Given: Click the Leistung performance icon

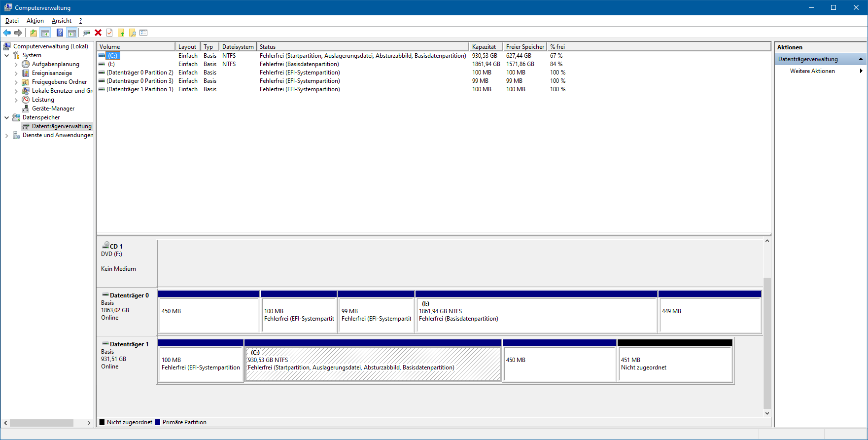Looking at the screenshot, I should (26, 100).
